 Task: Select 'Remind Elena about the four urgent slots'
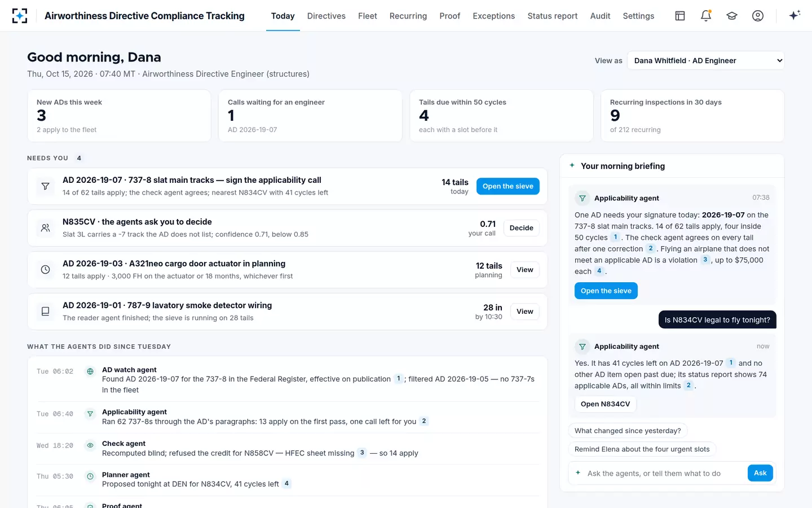coord(642,449)
